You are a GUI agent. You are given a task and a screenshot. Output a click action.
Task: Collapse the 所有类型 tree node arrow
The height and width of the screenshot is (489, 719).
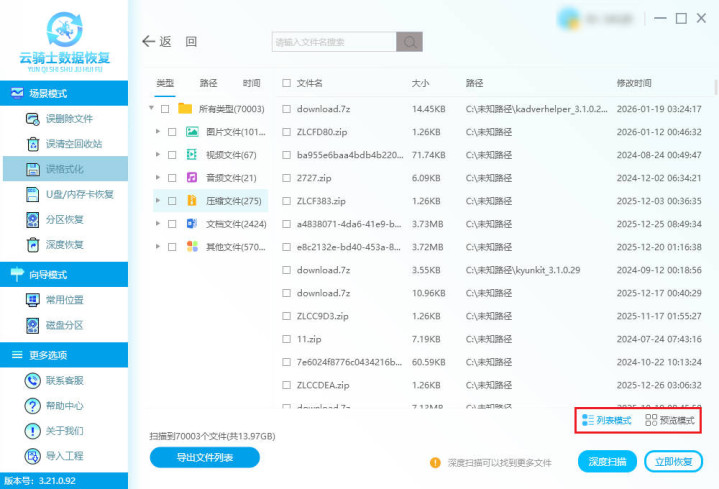pyautogui.click(x=151, y=108)
